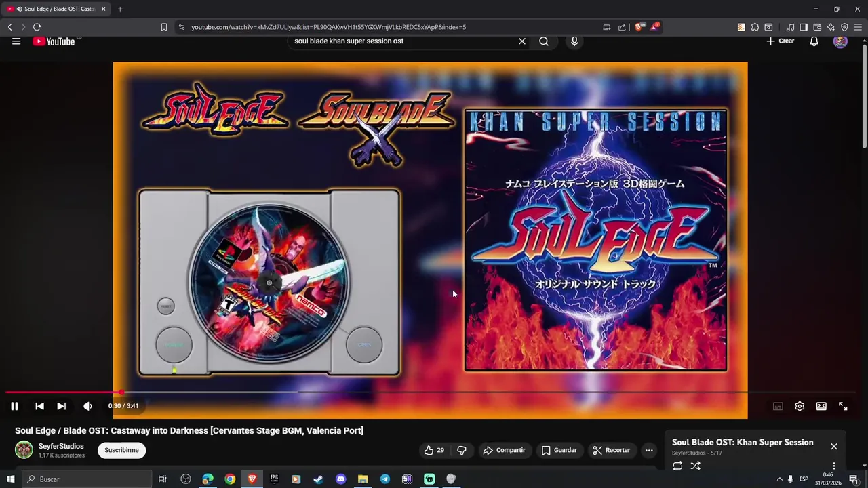Skip to previous playlist video

39,406
